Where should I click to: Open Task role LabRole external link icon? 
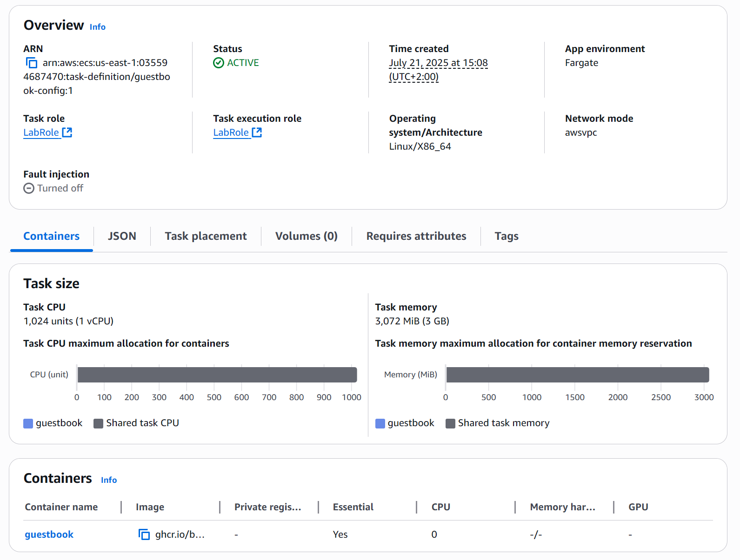point(67,132)
